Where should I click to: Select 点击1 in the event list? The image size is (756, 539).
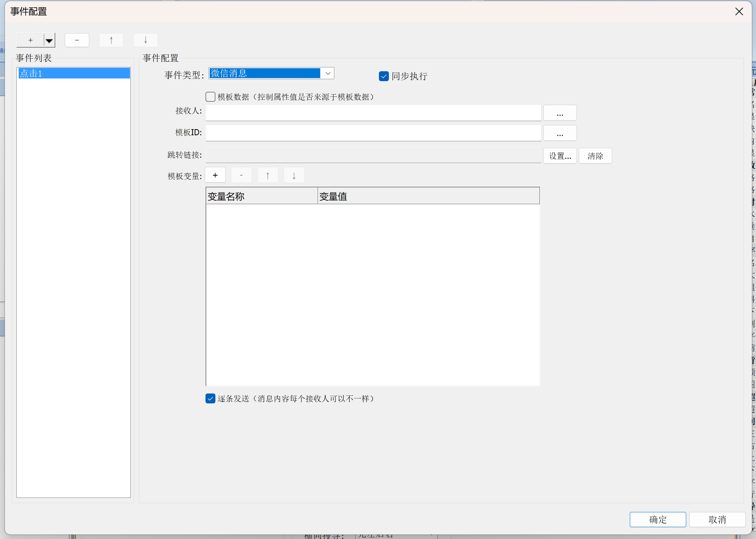(x=74, y=73)
